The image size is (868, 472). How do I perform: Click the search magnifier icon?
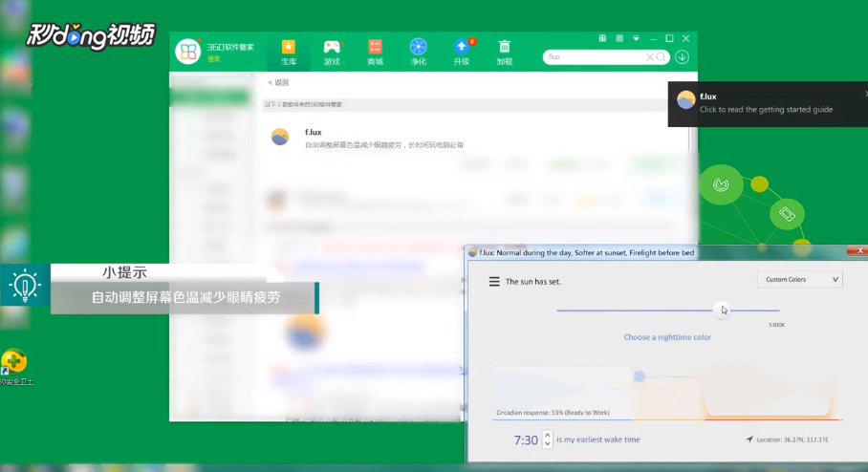click(661, 57)
